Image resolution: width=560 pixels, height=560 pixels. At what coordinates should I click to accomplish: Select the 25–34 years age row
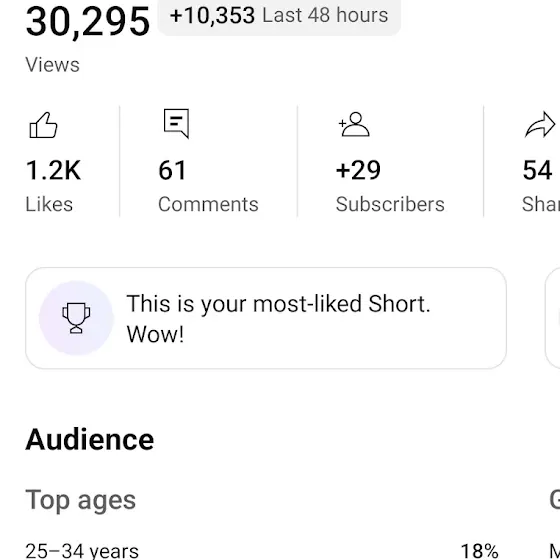point(262,551)
